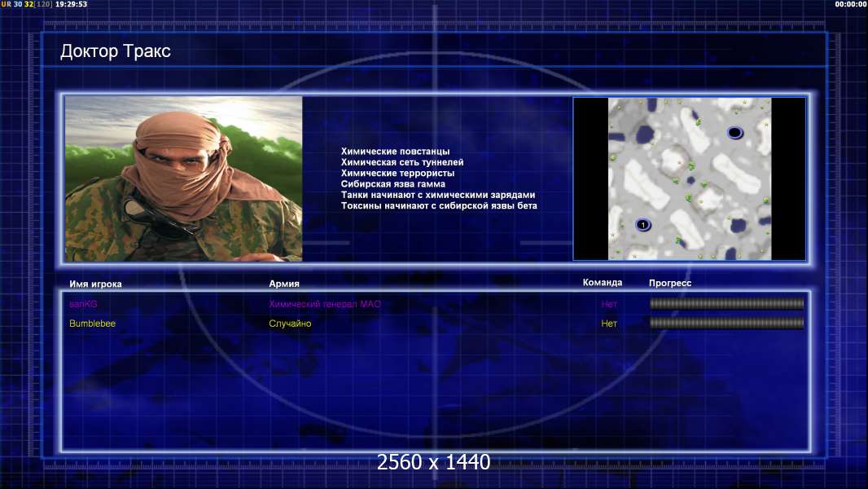Click the text Химическая сеть туннелей
The image size is (868, 489).
[x=402, y=162]
